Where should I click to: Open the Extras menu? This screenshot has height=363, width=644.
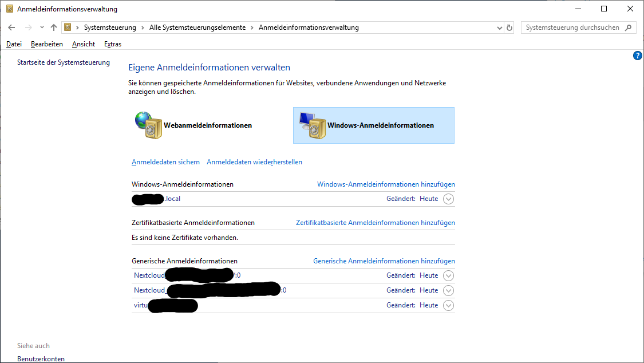tap(113, 44)
